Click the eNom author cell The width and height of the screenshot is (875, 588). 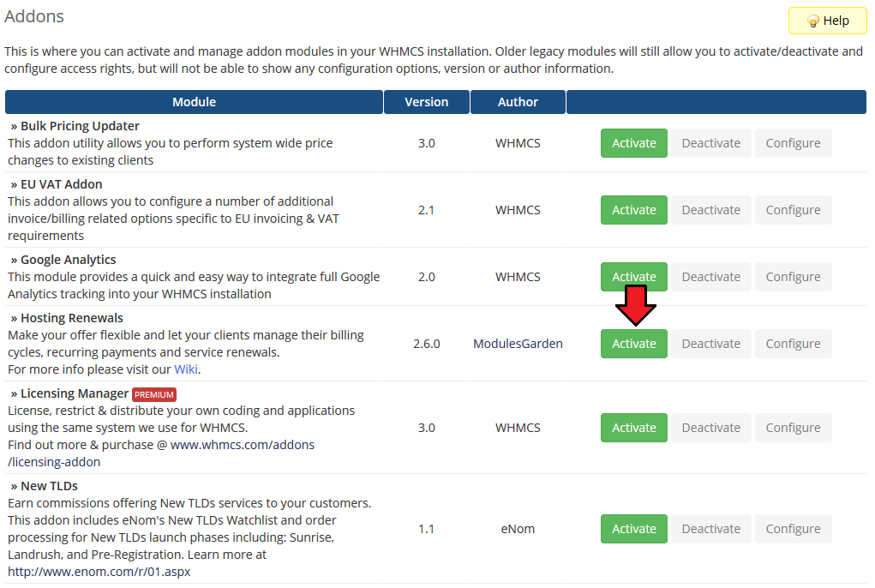tap(518, 529)
